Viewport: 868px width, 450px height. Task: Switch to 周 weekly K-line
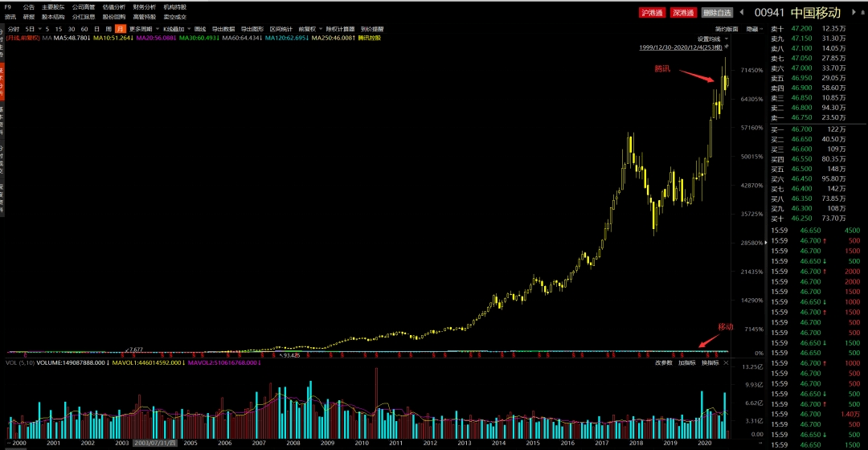pyautogui.click(x=108, y=29)
